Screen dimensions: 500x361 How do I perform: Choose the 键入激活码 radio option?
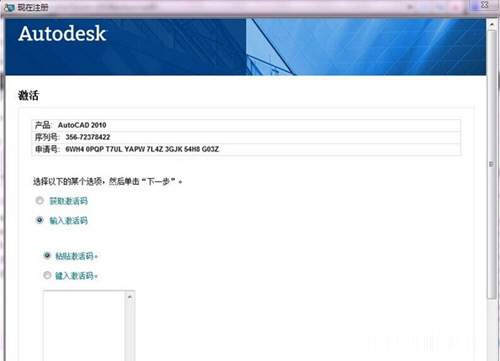(x=47, y=275)
